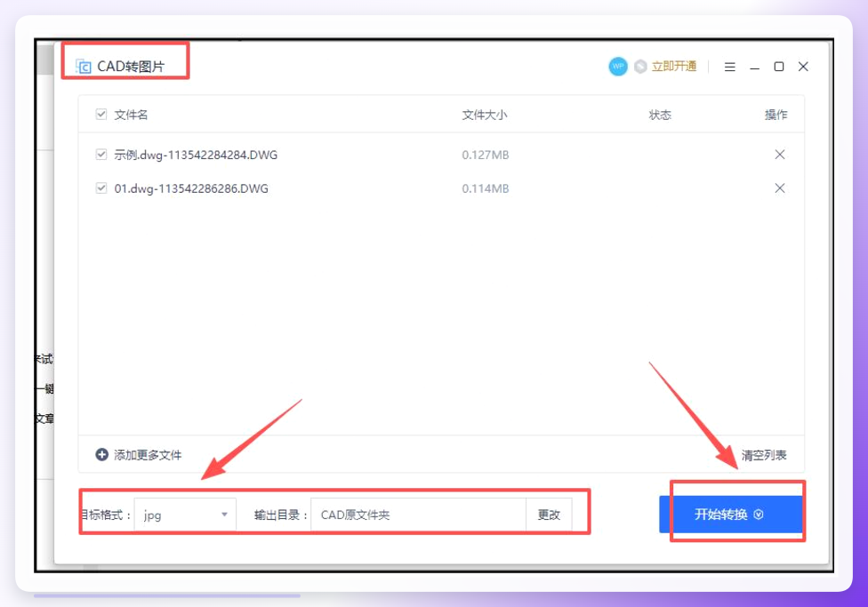Viewport: 868px width, 607px height.
Task: Toggle the select-all checkbox beside 文件名
Action: pyautogui.click(x=101, y=115)
